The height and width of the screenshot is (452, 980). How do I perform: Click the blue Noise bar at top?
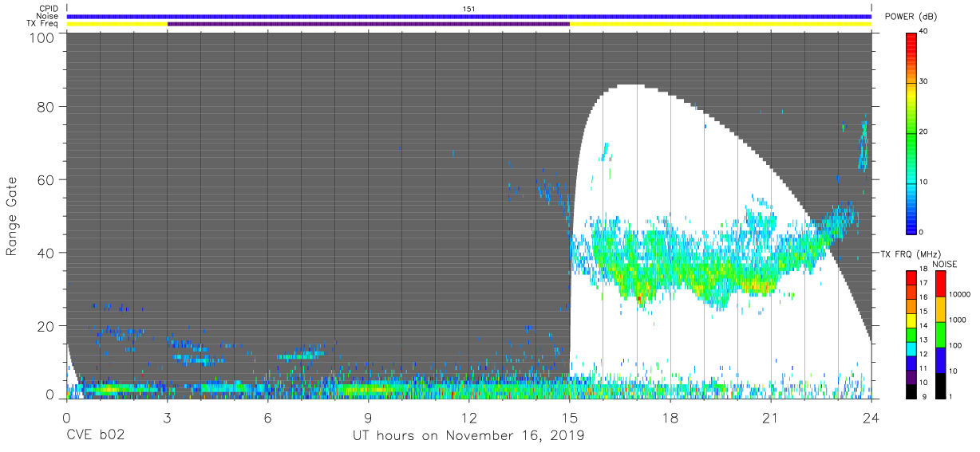pyautogui.click(x=469, y=16)
